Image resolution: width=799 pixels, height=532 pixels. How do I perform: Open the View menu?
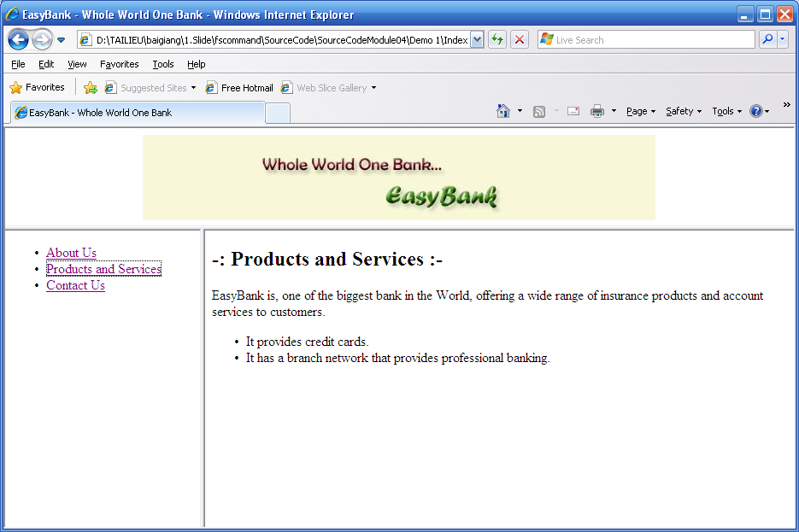tap(77, 64)
